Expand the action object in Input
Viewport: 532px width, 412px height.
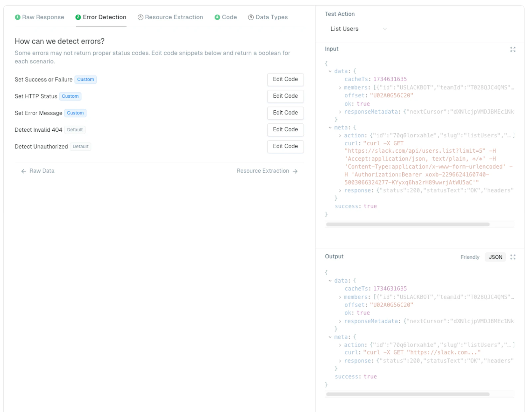(340, 136)
